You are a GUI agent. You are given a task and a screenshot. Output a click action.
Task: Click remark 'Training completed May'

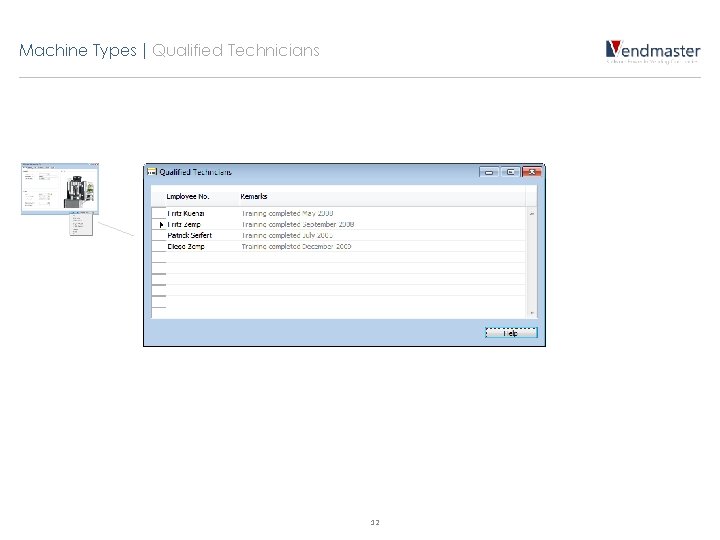[287, 214]
